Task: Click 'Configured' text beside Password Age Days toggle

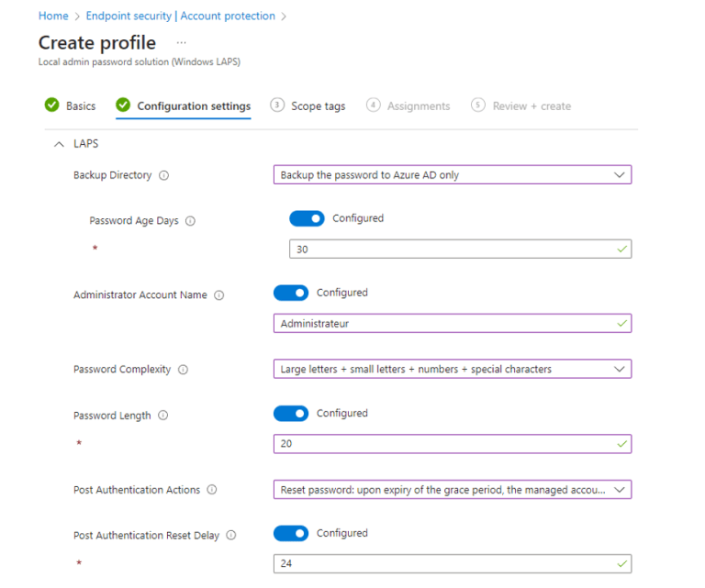Action: coord(358,218)
